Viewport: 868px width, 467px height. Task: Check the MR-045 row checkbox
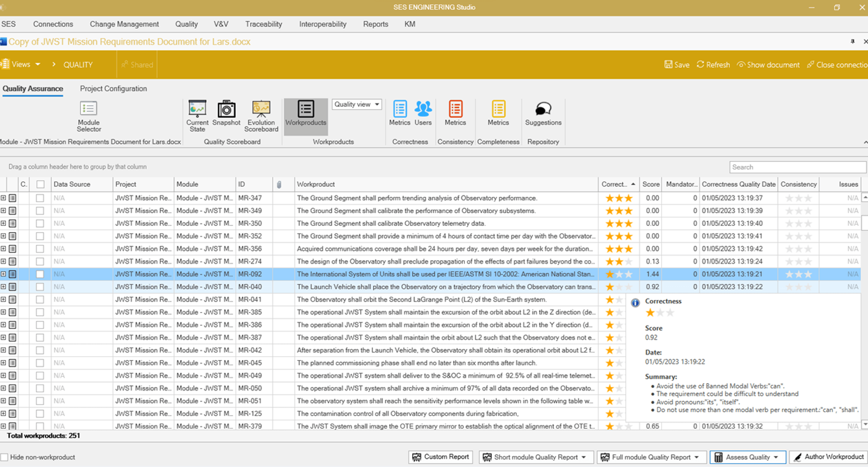pos(40,363)
